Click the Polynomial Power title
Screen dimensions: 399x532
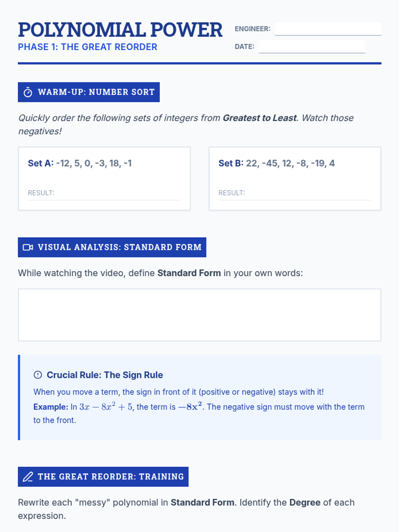pyautogui.click(x=120, y=30)
